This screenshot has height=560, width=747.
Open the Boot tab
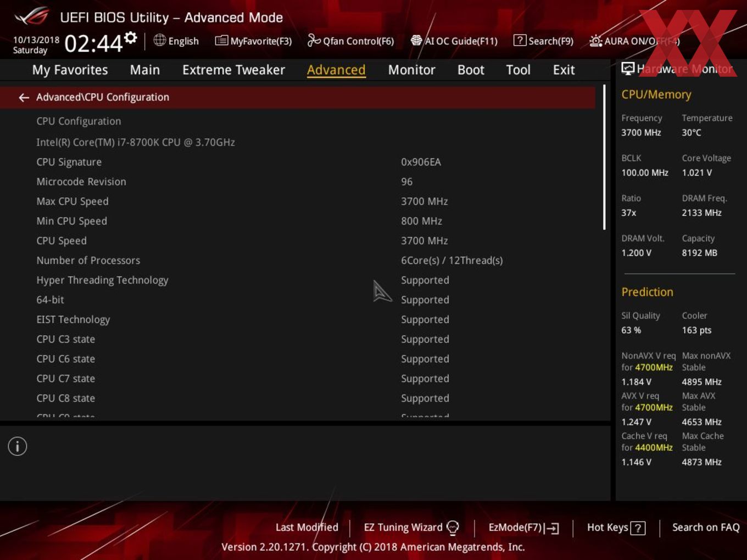(471, 70)
